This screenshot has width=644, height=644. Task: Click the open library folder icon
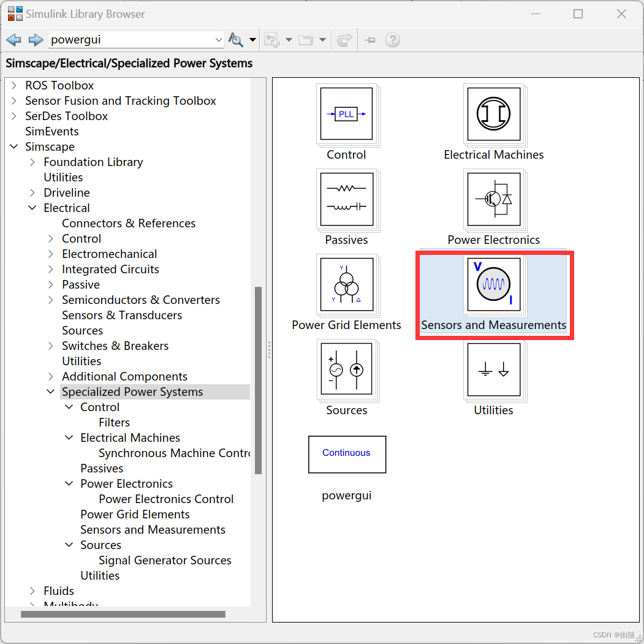[x=306, y=40]
